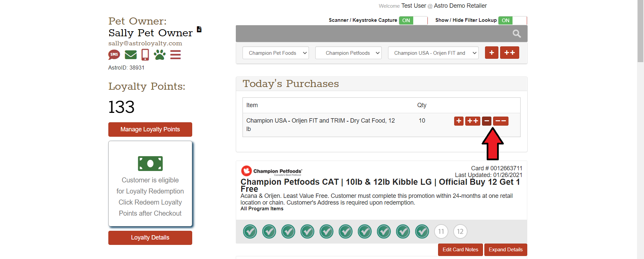Click Test User name in the header
Image resolution: width=644 pixels, height=259 pixels.
click(414, 6)
